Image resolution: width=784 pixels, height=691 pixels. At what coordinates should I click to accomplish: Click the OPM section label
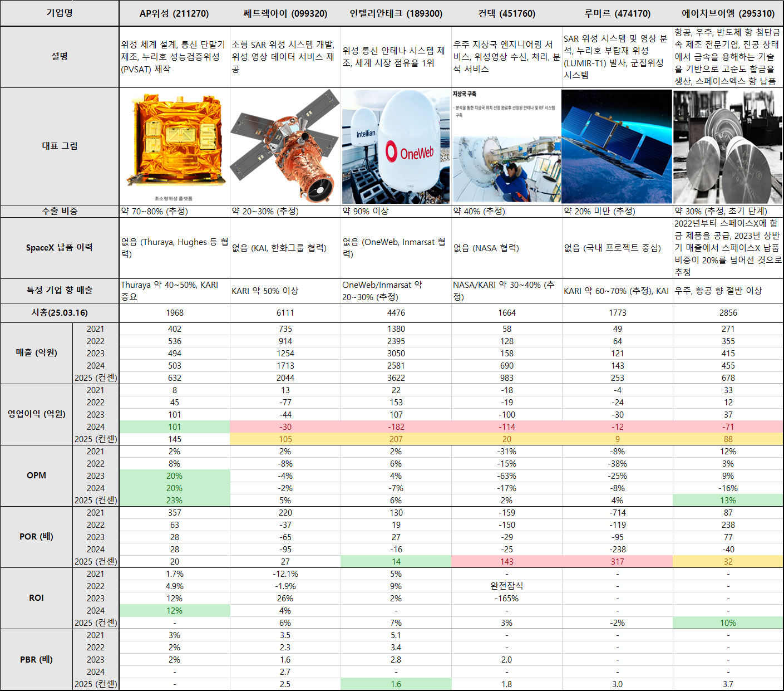(37, 476)
